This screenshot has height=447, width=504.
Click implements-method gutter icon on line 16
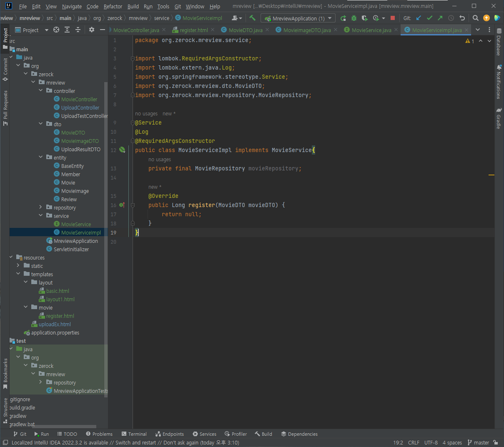[122, 205]
